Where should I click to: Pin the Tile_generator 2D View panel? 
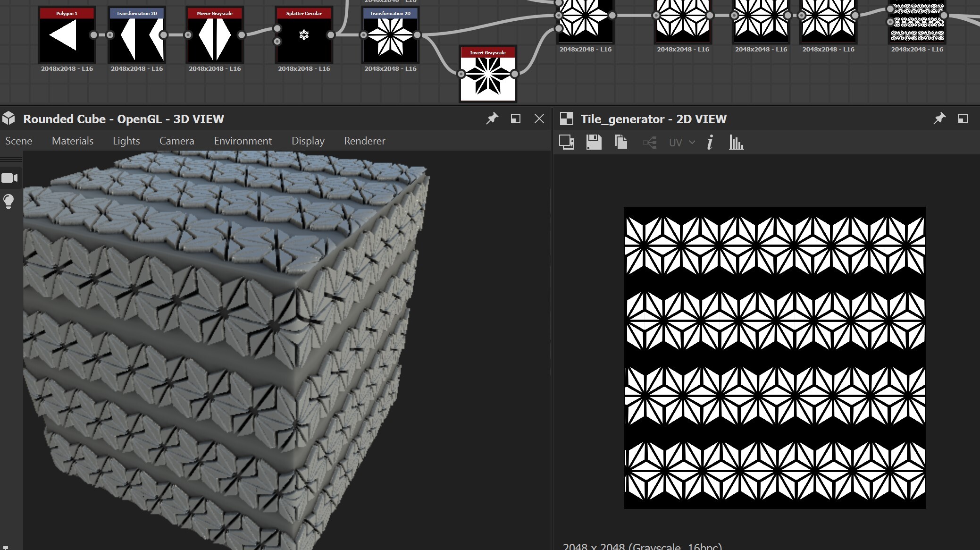click(939, 118)
